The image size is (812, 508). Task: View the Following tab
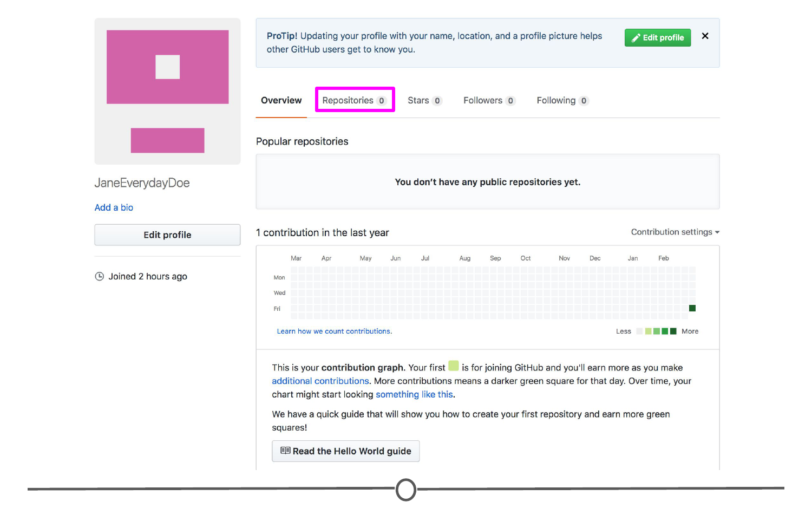[x=562, y=101]
